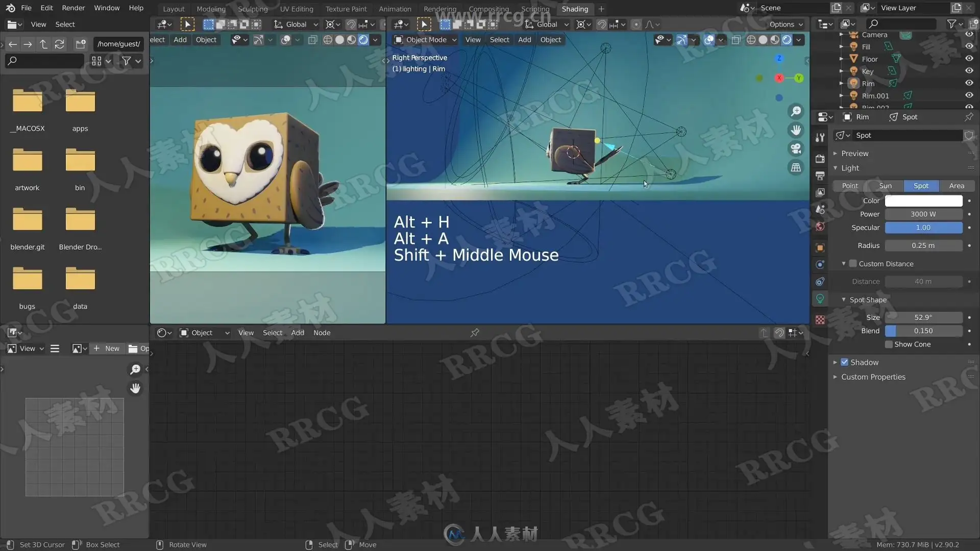
Task: Toggle perspective/orthographic grid icon
Action: click(x=796, y=167)
